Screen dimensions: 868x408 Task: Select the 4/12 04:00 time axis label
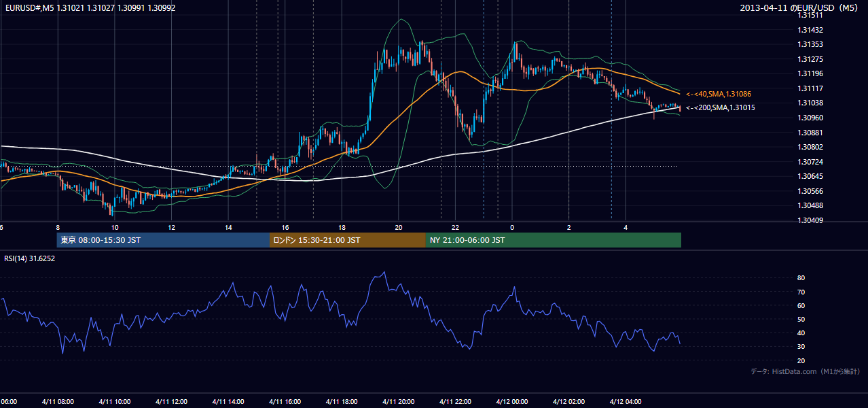625,401
